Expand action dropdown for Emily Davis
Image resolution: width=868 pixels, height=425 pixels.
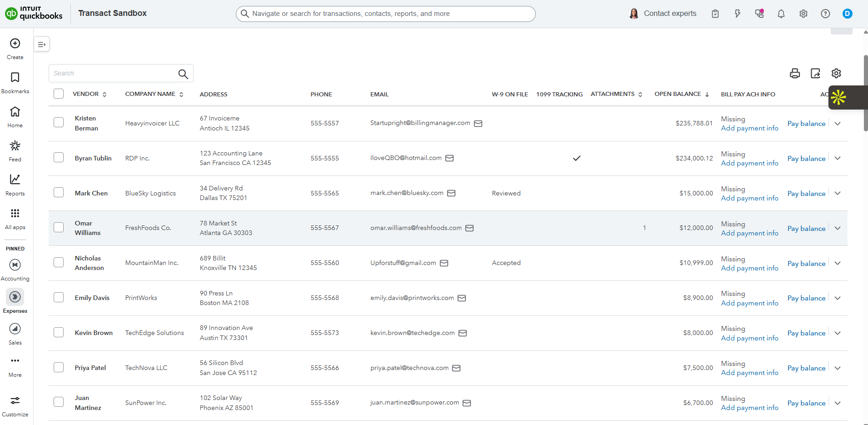838,298
